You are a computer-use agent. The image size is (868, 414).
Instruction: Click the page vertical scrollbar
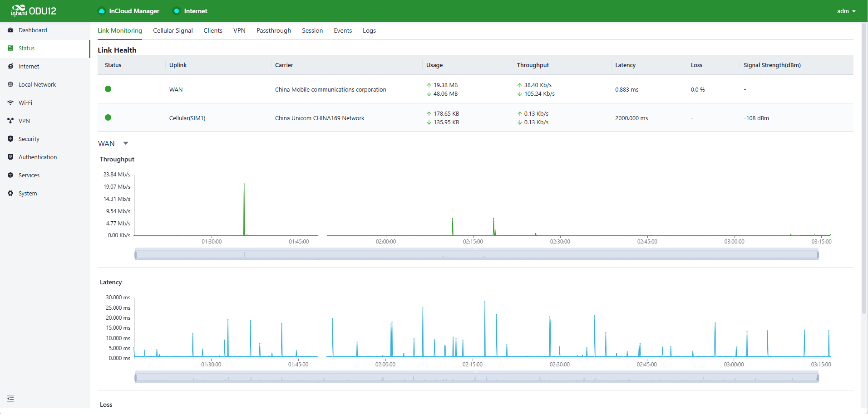click(864, 168)
